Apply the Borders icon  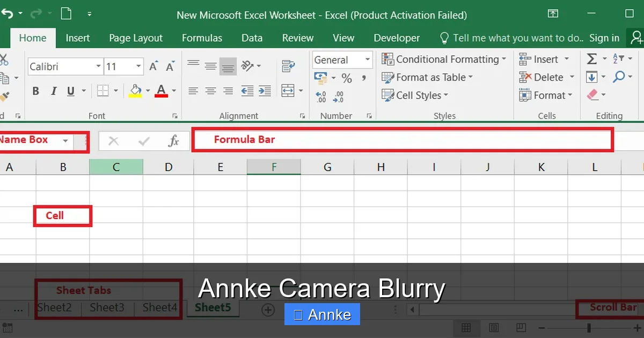(x=103, y=91)
